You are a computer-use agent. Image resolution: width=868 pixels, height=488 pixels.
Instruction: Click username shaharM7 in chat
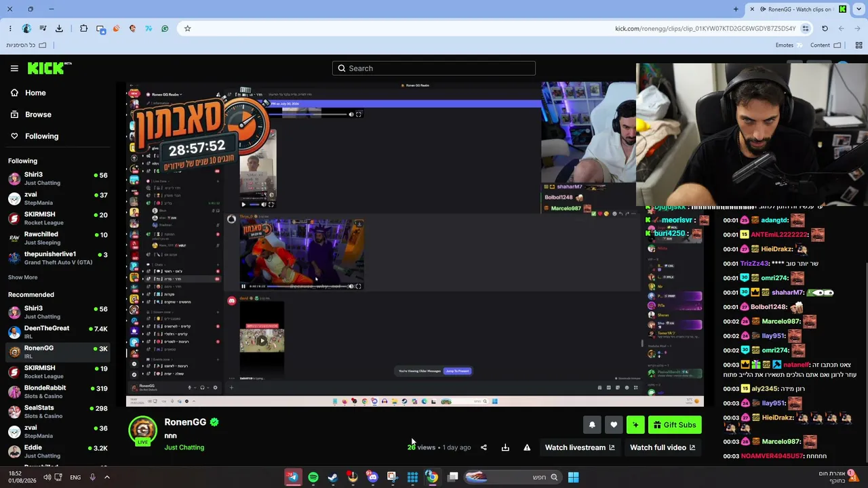(787, 293)
